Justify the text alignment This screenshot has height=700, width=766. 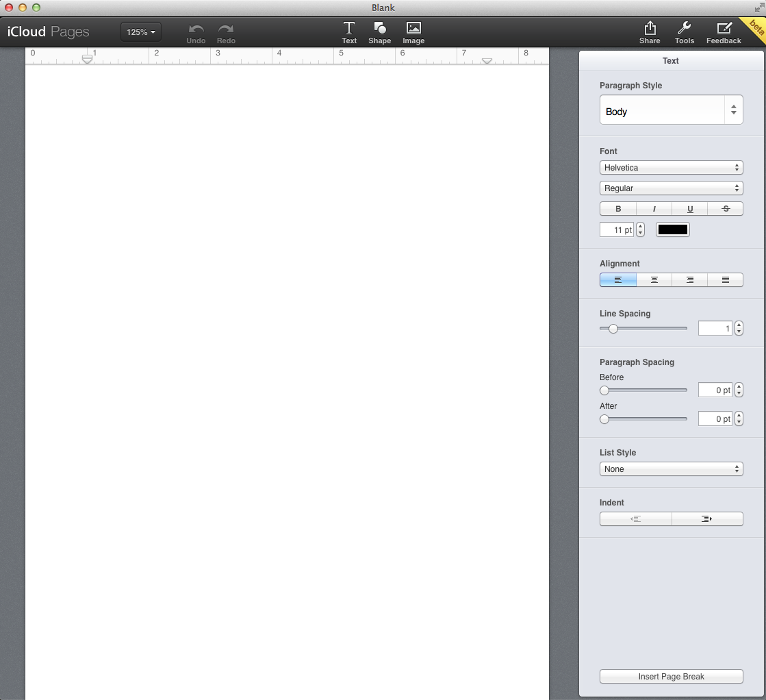pyautogui.click(x=726, y=279)
